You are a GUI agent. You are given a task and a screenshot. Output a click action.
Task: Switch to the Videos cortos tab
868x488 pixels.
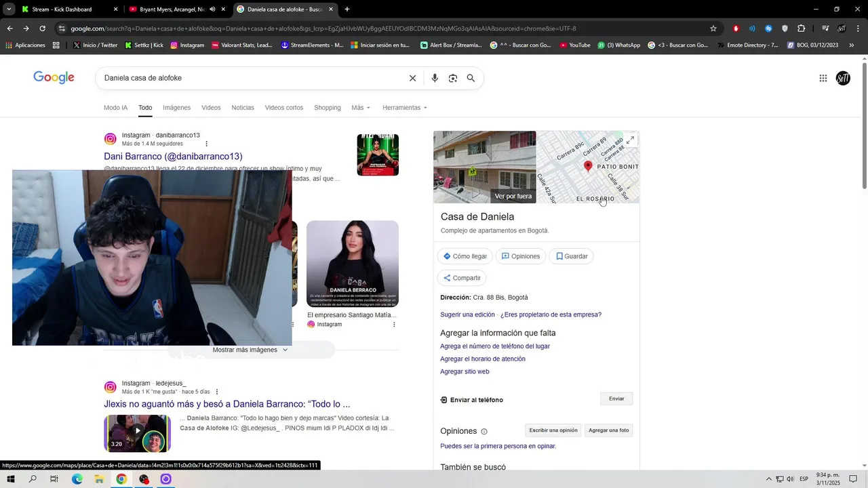pos(284,108)
